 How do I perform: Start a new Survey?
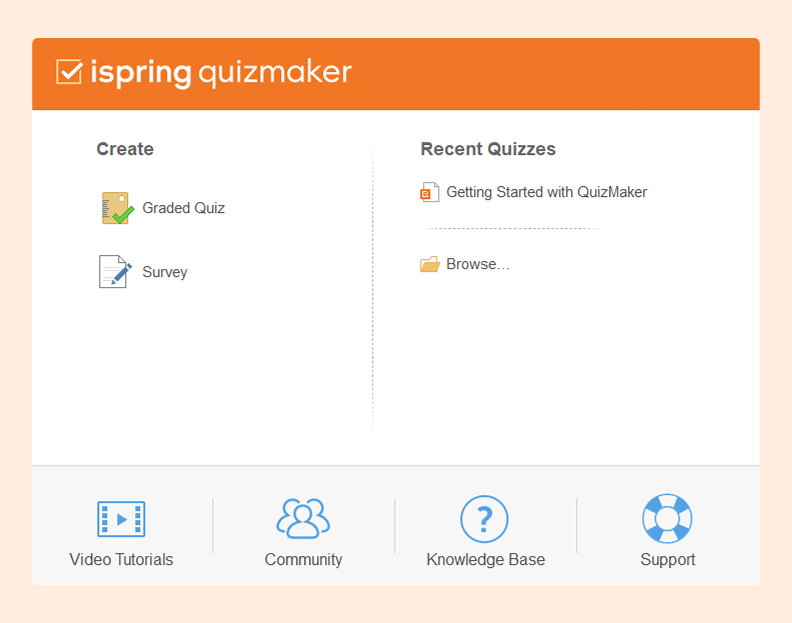click(164, 272)
